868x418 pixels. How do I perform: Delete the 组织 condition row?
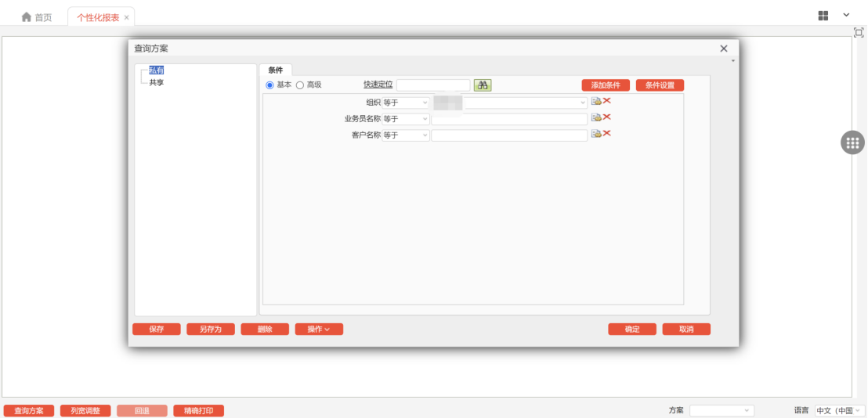(606, 101)
